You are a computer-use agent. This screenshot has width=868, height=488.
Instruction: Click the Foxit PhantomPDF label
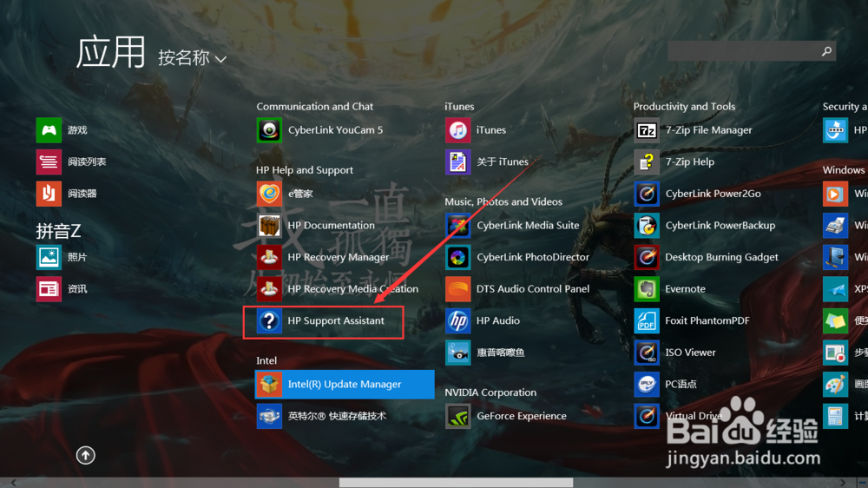pyautogui.click(x=707, y=320)
